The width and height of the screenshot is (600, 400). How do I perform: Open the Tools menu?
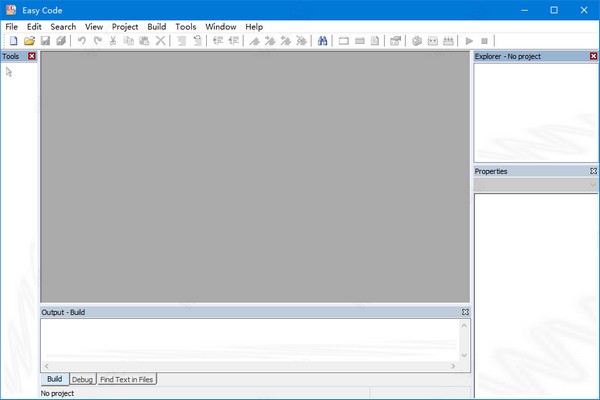click(x=186, y=26)
